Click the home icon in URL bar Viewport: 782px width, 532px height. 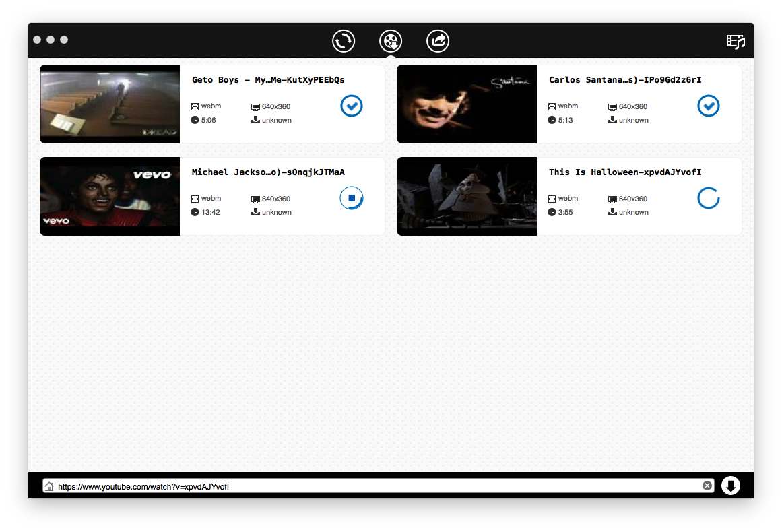(x=49, y=486)
